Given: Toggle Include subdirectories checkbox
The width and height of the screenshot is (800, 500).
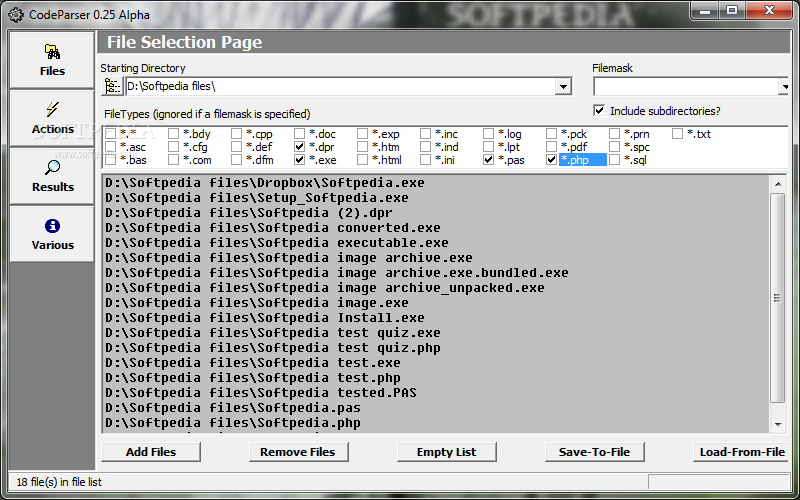Looking at the screenshot, I should point(599,110).
